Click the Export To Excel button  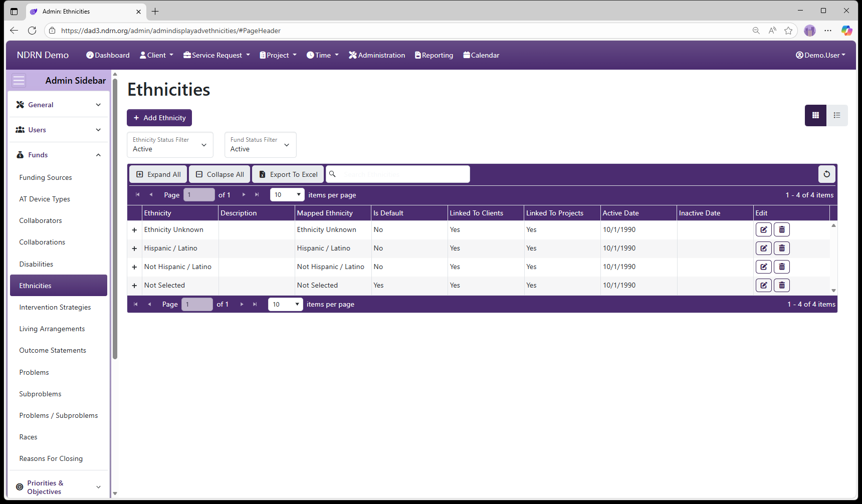point(288,174)
